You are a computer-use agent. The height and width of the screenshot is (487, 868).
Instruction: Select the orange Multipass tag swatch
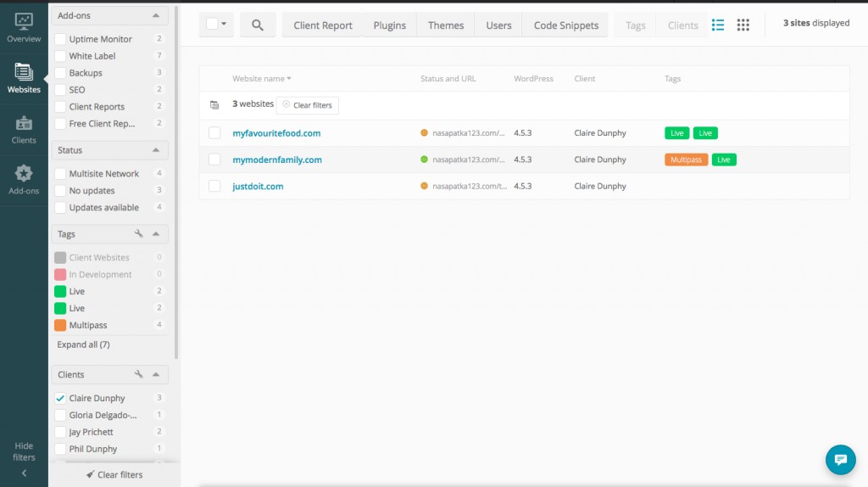coord(60,325)
